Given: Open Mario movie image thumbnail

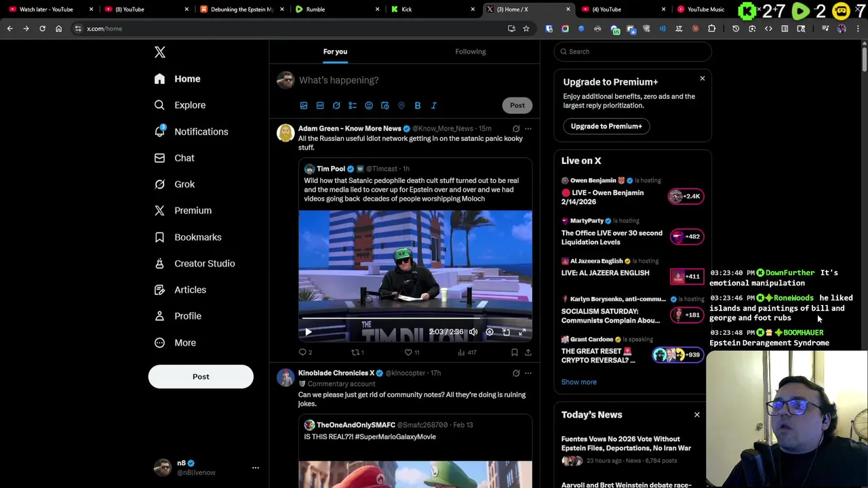Looking at the screenshot, I should click(415, 474).
